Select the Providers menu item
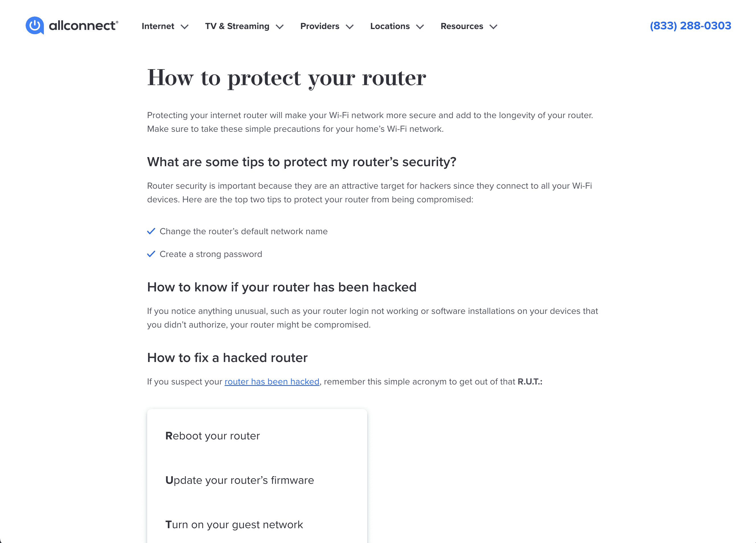This screenshot has height=543, width=756. [x=320, y=26]
